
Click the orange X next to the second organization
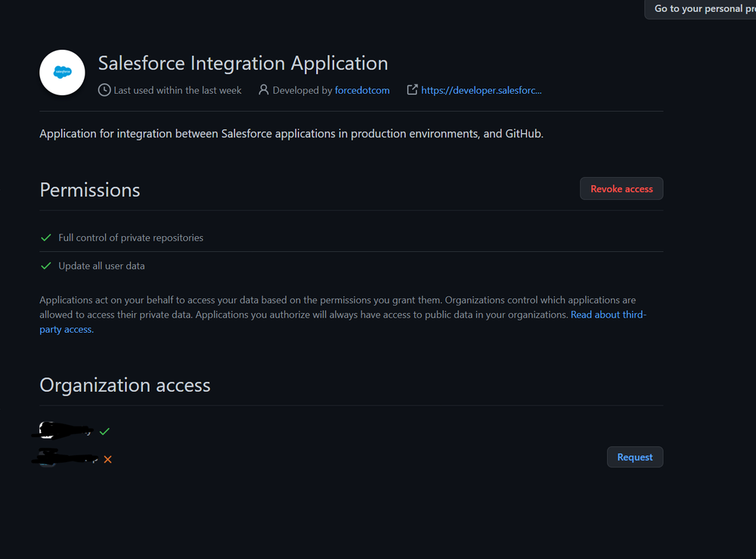click(x=107, y=459)
